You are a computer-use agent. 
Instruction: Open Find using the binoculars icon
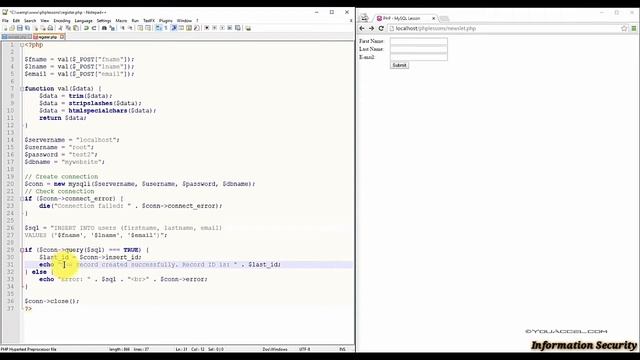104,28
